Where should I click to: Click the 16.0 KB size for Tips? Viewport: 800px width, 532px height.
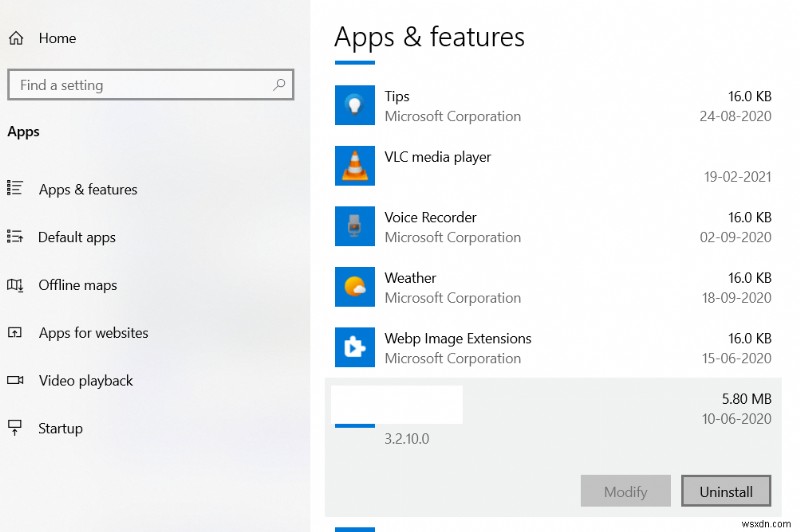point(749,96)
